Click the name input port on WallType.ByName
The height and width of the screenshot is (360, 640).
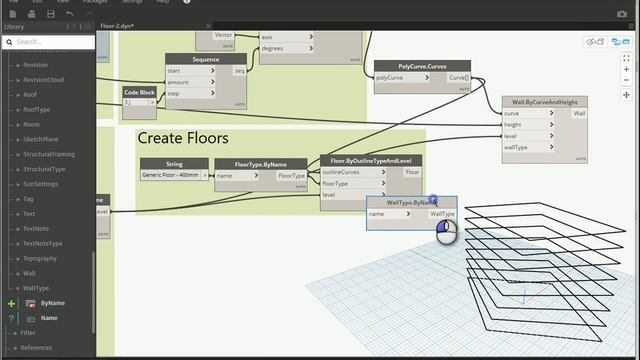(x=389, y=214)
